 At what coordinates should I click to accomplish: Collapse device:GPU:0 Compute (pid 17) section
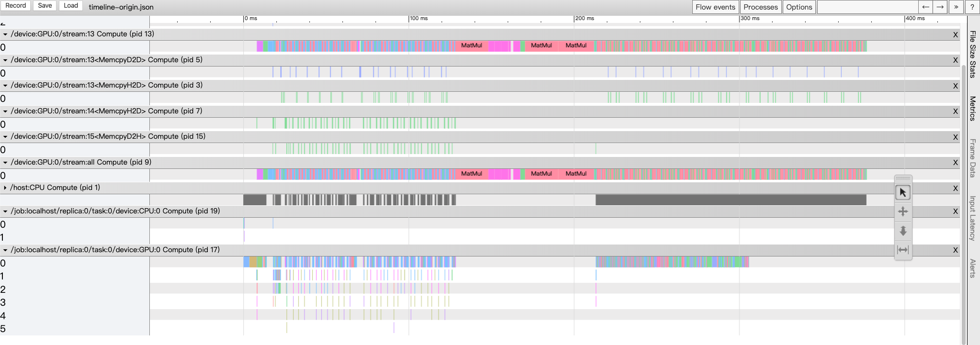click(5, 250)
